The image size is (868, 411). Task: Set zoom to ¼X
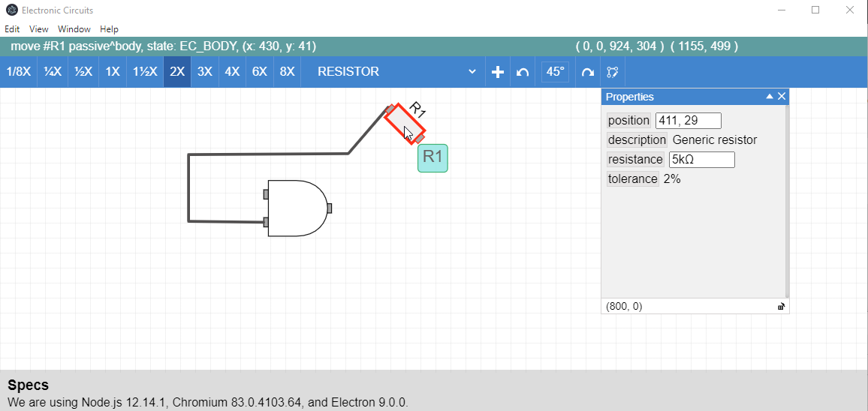(x=53, y=72)
